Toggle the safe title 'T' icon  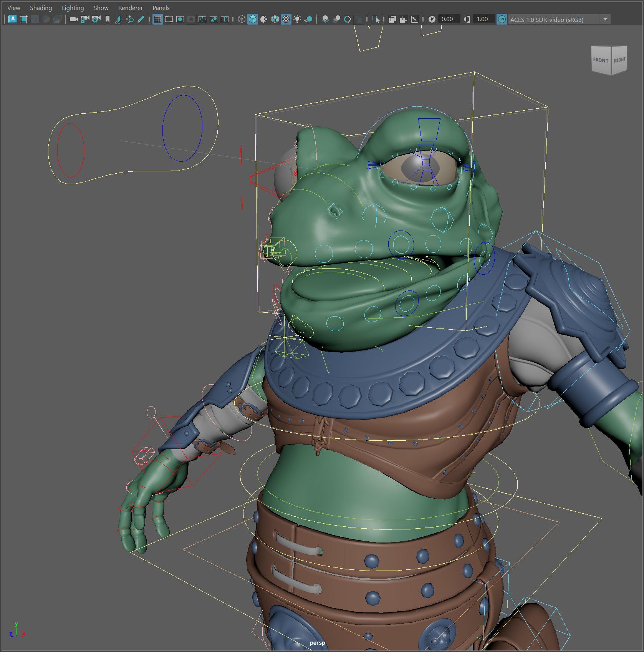point(225,19)
